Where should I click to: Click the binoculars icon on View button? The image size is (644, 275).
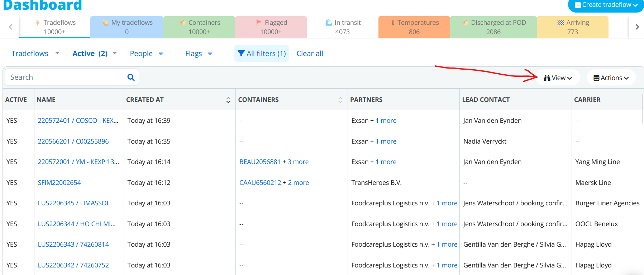click(547, 78)
